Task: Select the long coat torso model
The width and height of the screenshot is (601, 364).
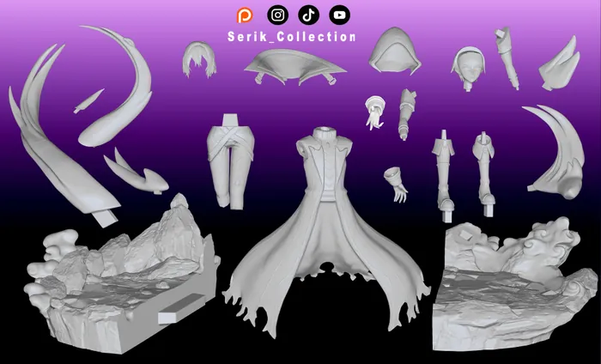Action: [x=324, y=223]
